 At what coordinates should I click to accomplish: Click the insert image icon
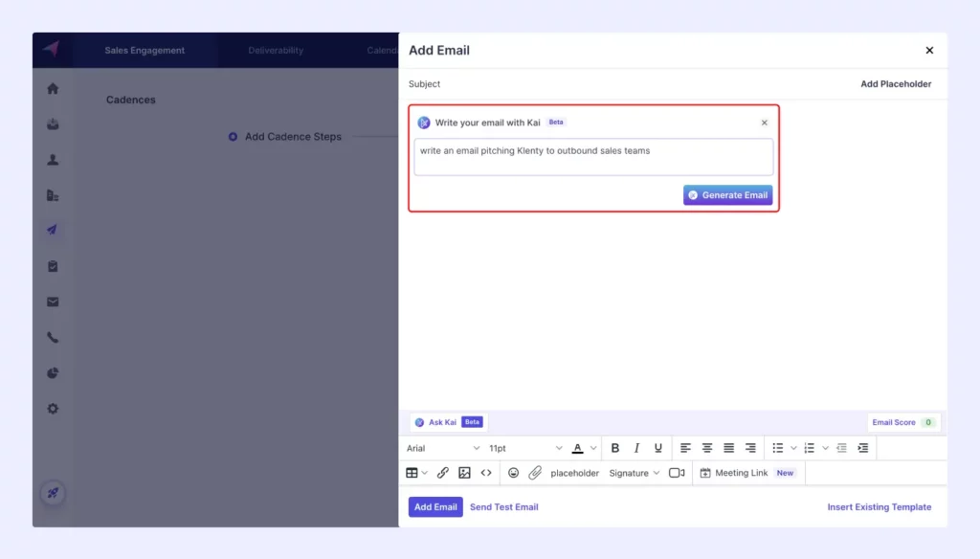(x=464, y=473)
